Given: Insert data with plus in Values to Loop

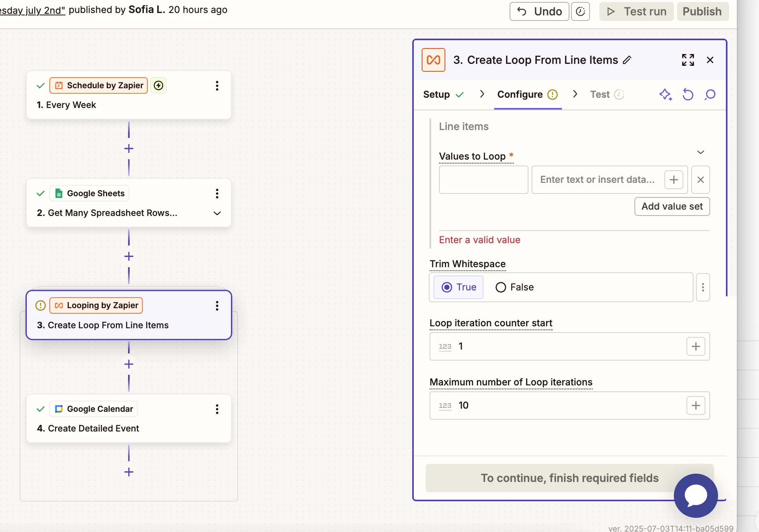Looking at the screenshot, I should 674,180.
